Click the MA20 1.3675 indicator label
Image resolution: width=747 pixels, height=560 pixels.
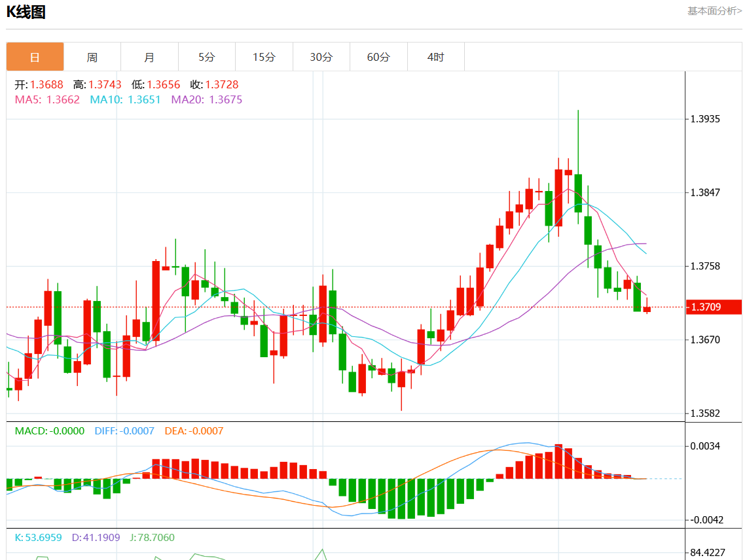(206, 99)
